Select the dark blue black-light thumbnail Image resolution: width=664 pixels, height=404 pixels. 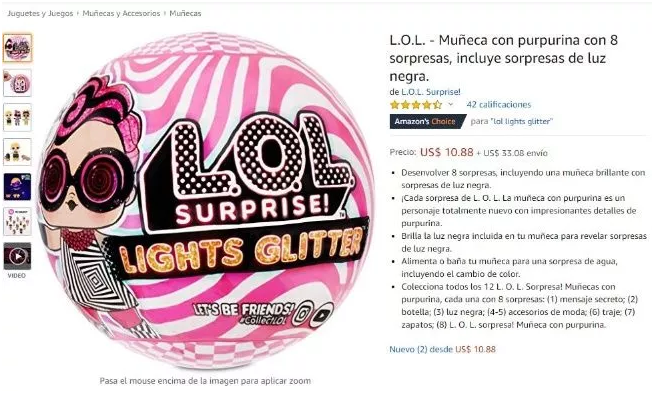click(17, 187)
